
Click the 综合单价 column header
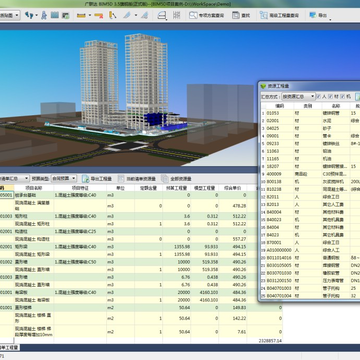233,188
